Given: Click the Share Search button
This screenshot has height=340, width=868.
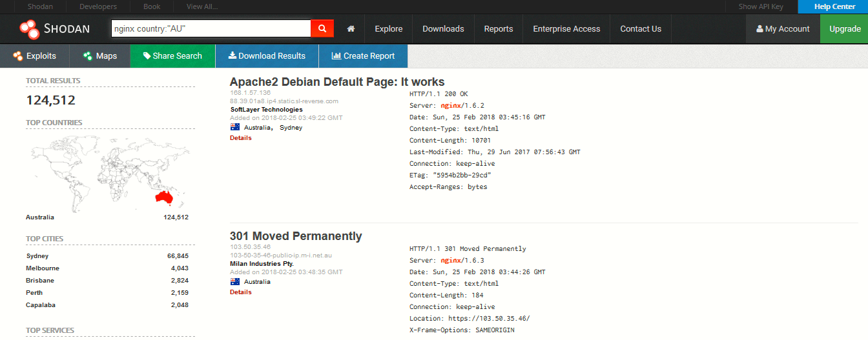Looking at the screenshot, I should coord(172,56).
